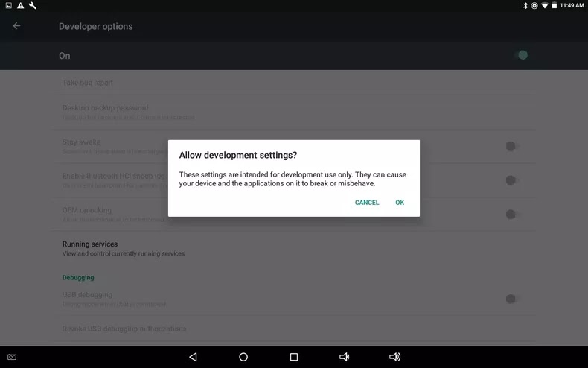Tap the volume down speaker icon
Viewport: 588px width, 368px height.
[x=344, y=357]
